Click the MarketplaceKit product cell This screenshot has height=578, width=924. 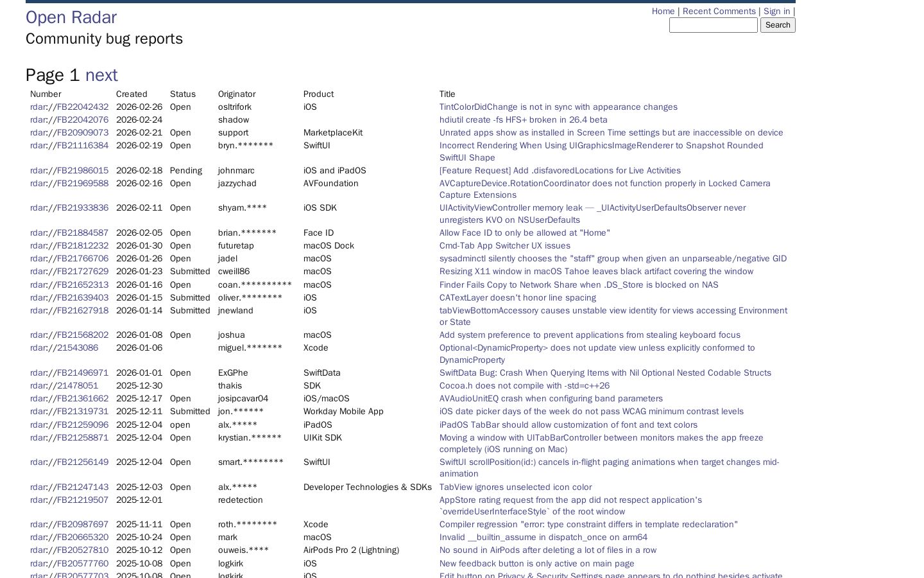(x=333, y=133)
